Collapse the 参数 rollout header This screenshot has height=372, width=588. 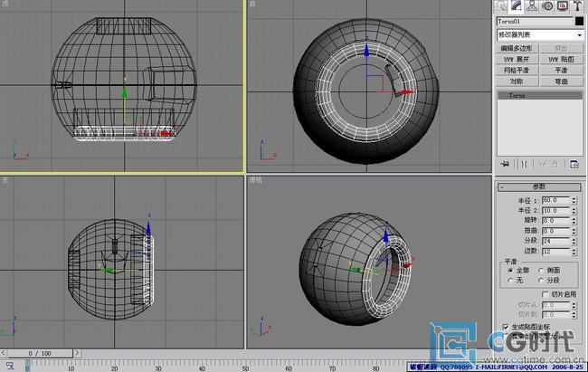[x=539, y=186]
